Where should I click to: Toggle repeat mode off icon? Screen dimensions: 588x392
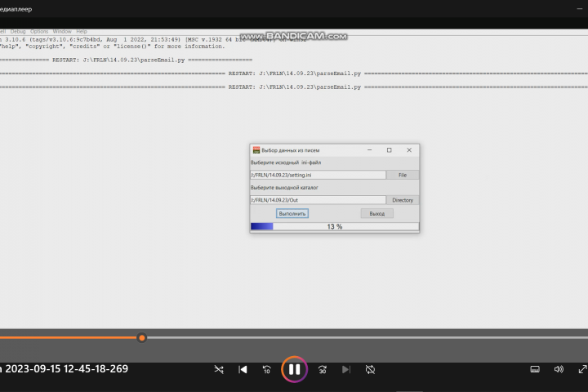[370, 369]
